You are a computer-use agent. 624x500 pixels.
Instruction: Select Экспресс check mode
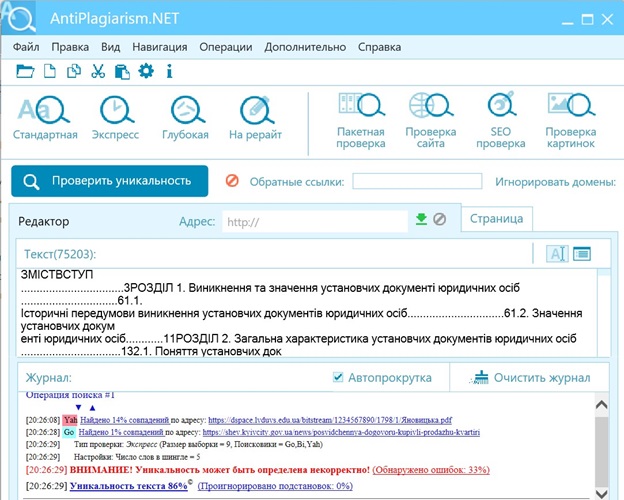pos(115,117)
